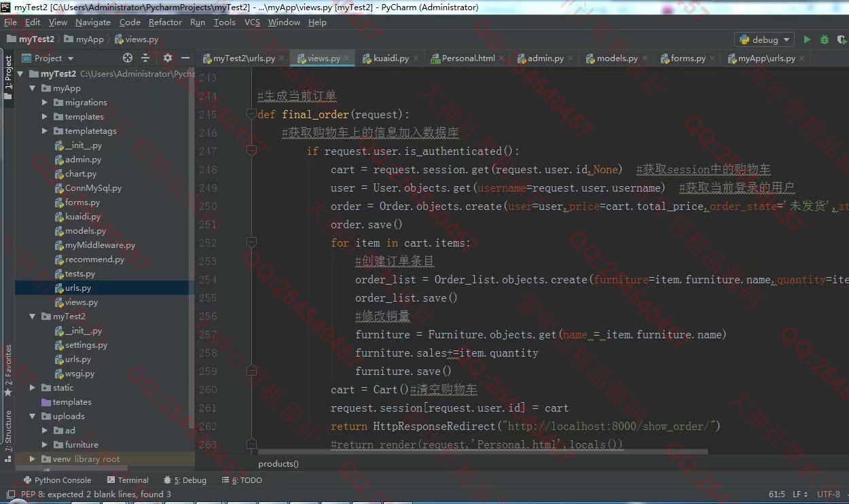The image size is (849, 504).
Task: Collapse the uploads folder
Action: (x=33, y=416)
